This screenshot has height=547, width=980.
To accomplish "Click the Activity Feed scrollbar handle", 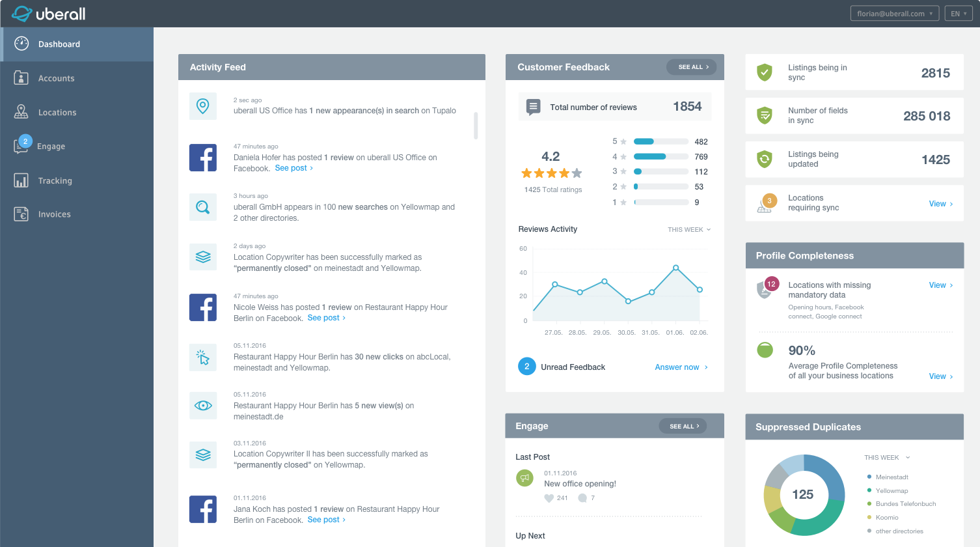I will (x=476, y=126).
